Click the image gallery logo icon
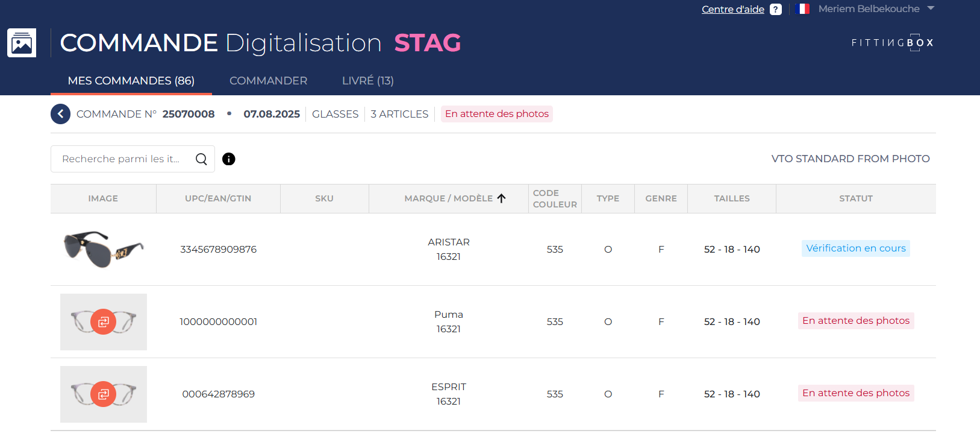Viewport: 980px width, 442px height. (x=22, y=43)
